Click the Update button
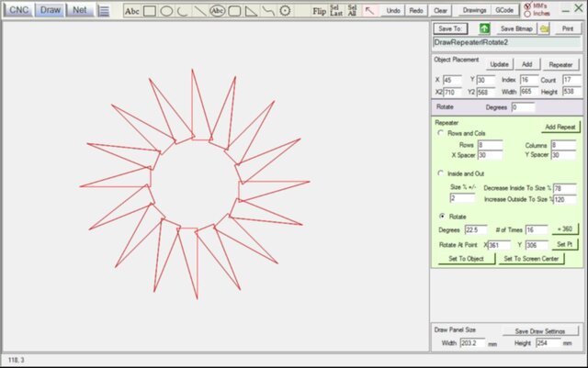588x368 pixels. click(x=499, y=64)
